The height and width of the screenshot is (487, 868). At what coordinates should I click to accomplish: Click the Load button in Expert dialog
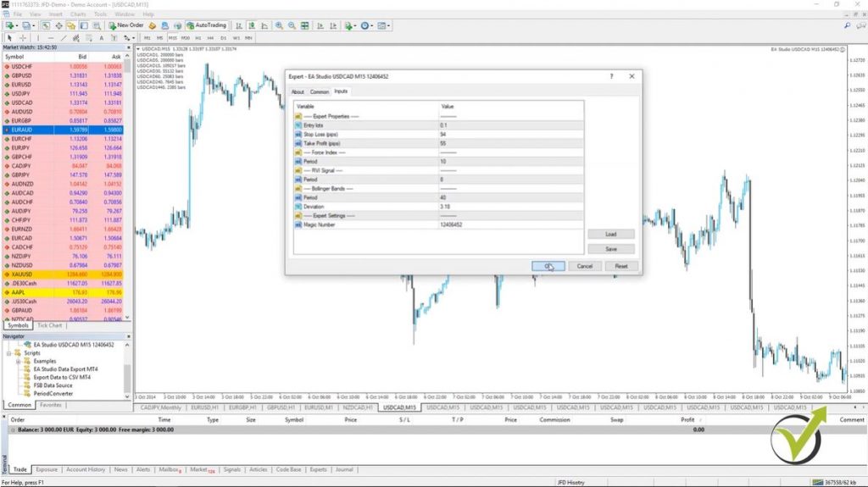(x=611, y=234)
